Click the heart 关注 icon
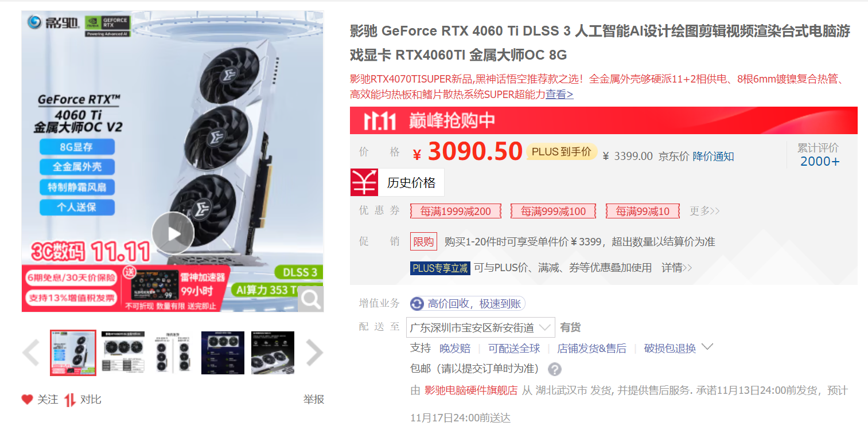This screenshot has height=434, width=868. [x=27, y=400]
